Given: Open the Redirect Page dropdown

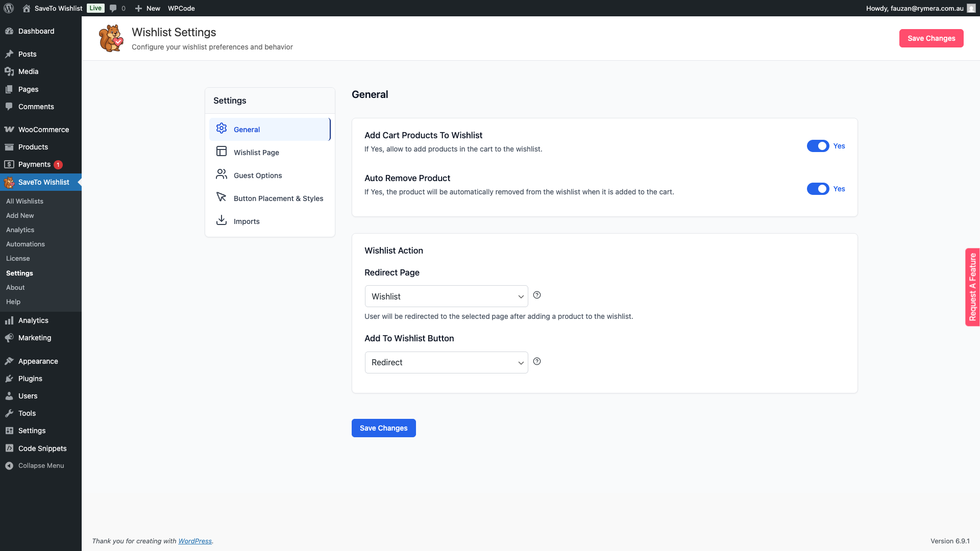Looking at the screenshot, I should coord(446,296).
